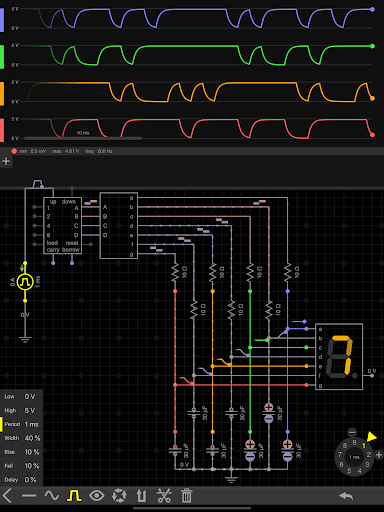The height and width of the screenshot is (512, 384).
Task: Select the High 5 V parameter
Action: point(21,410)
